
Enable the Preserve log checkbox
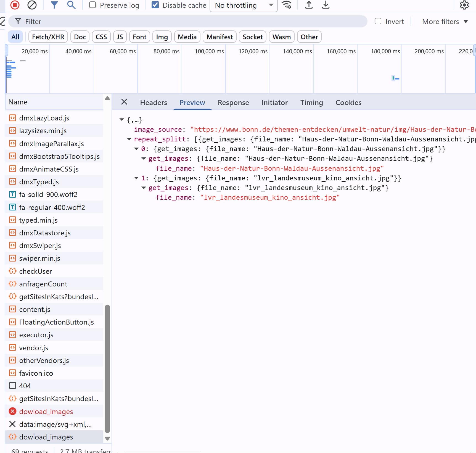click(92, 5)
